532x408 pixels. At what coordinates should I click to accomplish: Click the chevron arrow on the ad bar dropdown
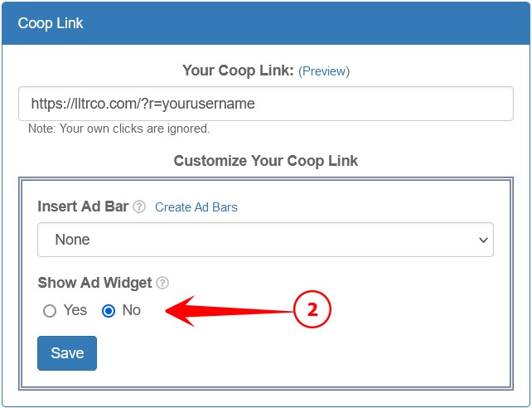484,240
